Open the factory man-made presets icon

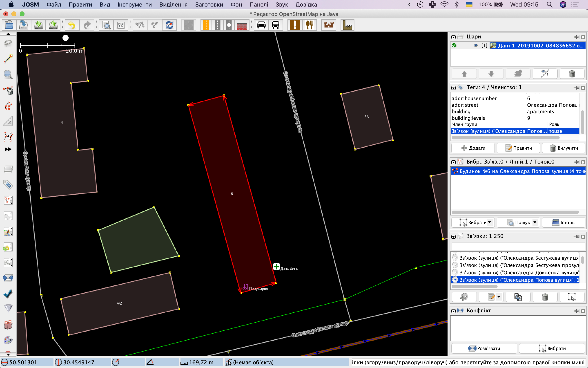(x=347, y=25)
